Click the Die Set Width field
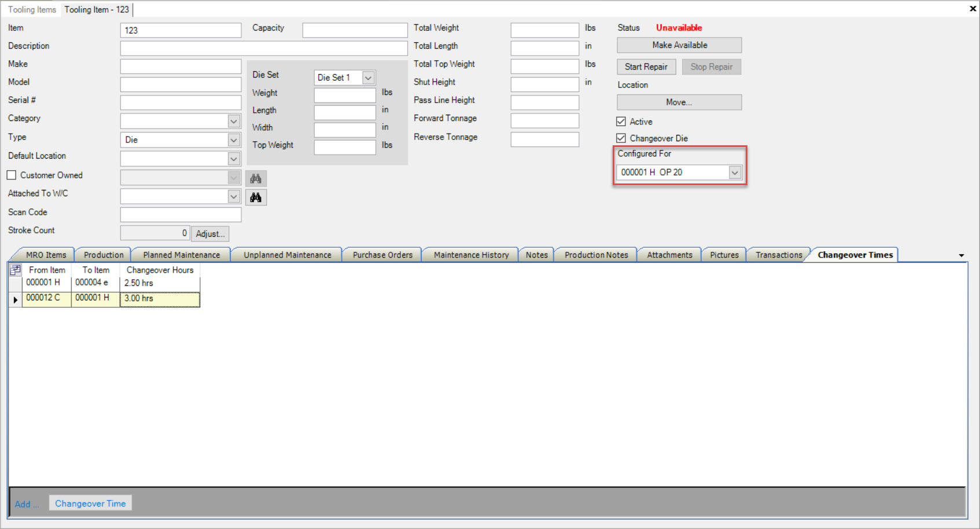The width and height of the screenshot is (980, 529). [345, 130]
